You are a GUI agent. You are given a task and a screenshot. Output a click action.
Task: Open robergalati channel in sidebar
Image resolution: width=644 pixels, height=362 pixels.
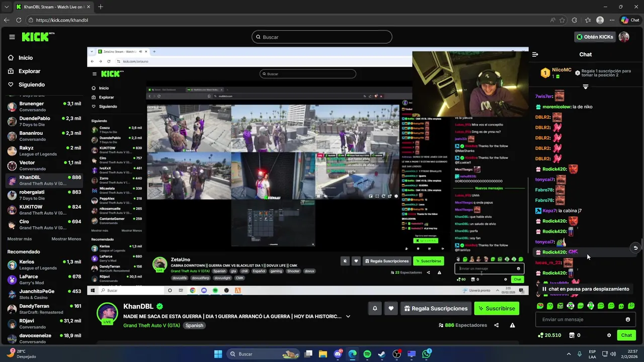click(44, 195)
